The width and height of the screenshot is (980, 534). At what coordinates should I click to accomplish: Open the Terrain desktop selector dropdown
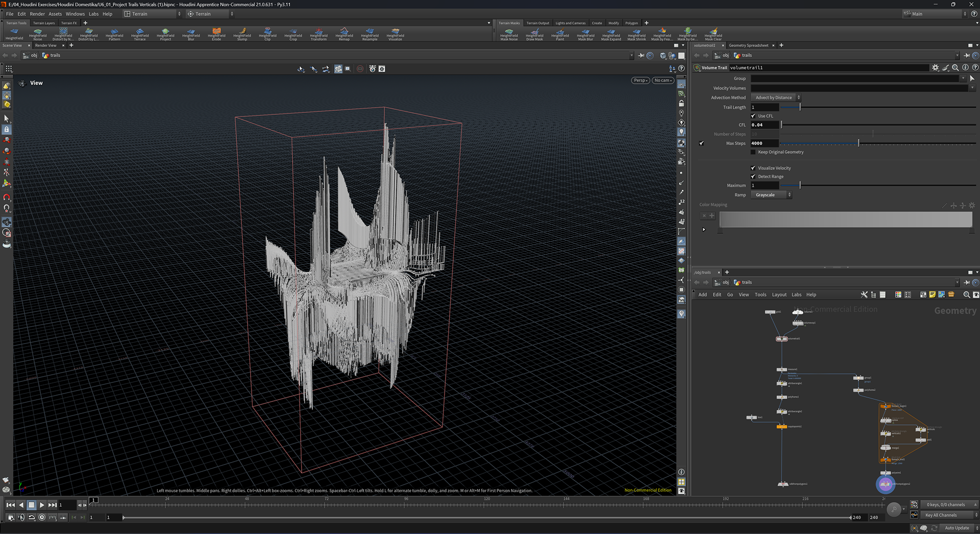point(153,14)
